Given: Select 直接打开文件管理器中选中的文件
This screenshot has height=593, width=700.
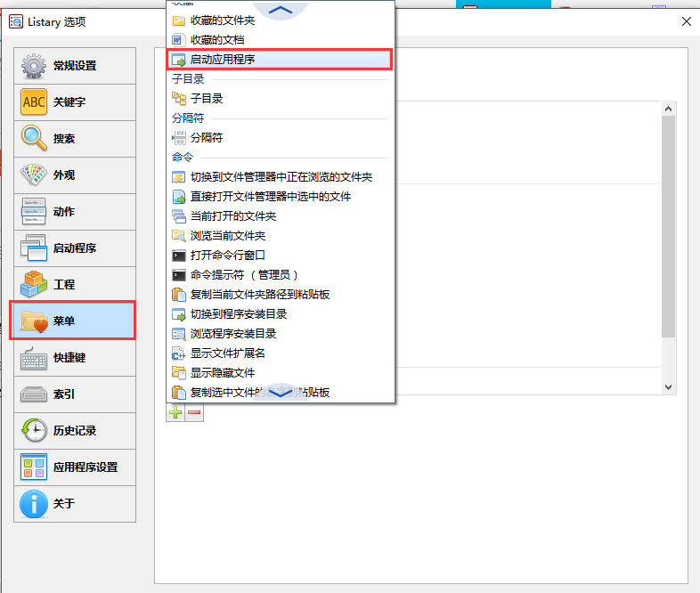Looking at the screenshot, I should coord(281,197).
